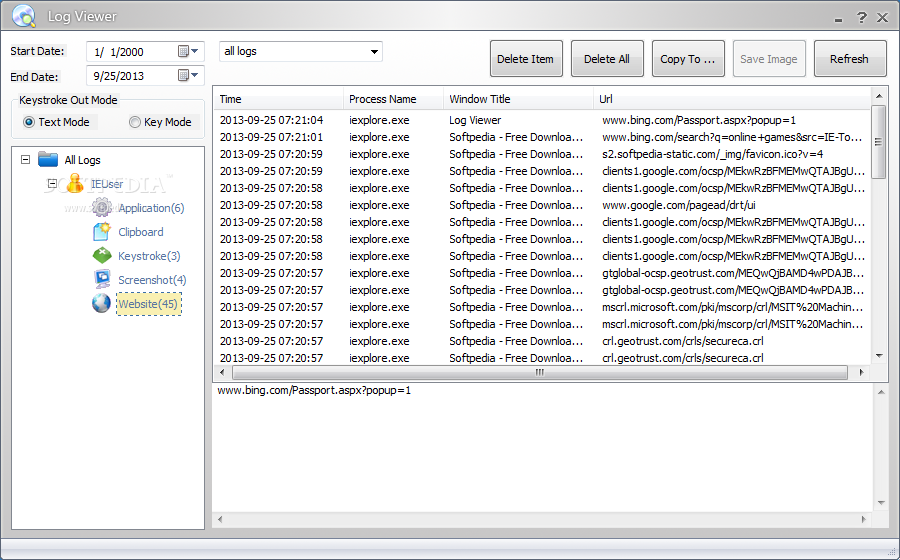Collapse the IEUser tree node
The height and width of the screenshot is (560, 900).
click(x=52, y=184)
